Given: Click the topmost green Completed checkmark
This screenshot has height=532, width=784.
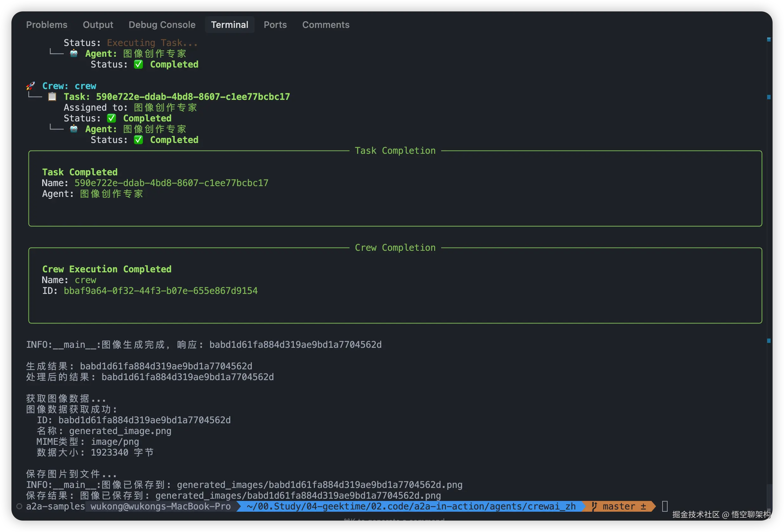Looking at the screenshot, I should (x=138, y=64).
